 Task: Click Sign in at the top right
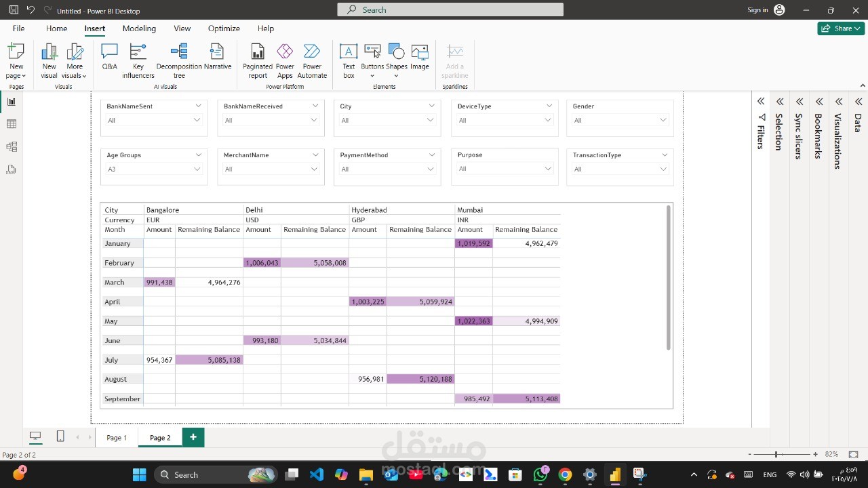757,10
